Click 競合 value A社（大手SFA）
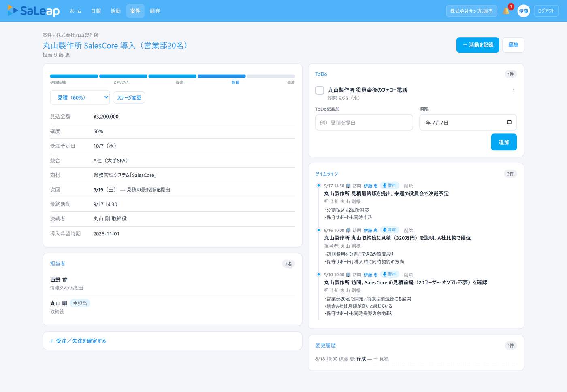The height and width of the screenshot is (392, 567). (x=111, y=161)
